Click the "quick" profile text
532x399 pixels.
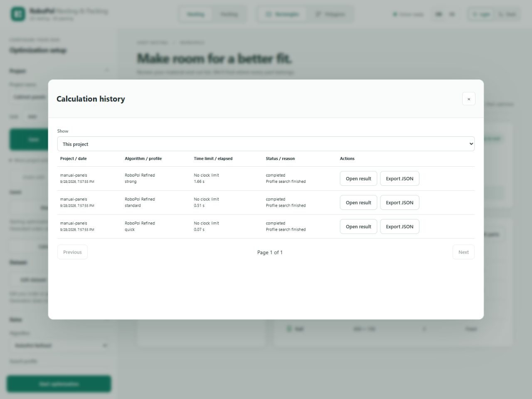(130, 230)
